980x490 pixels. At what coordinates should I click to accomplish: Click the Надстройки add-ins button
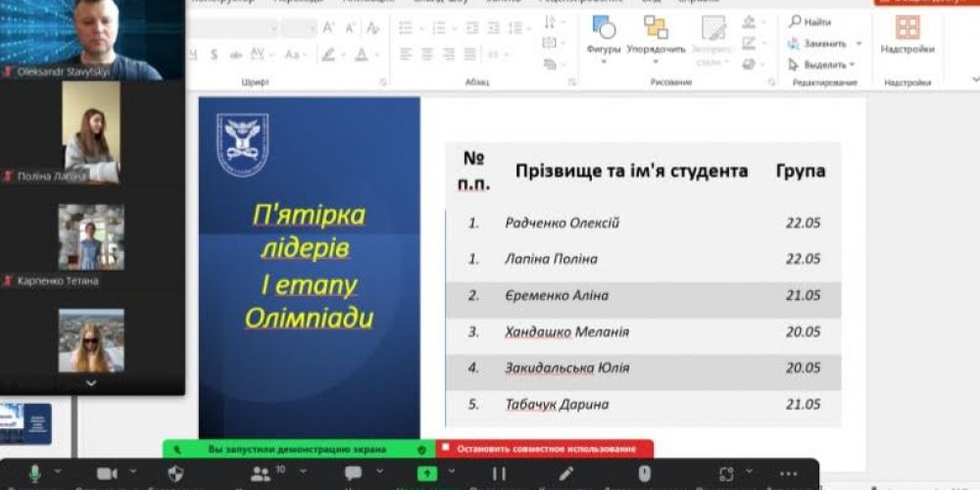click(906, 35)
